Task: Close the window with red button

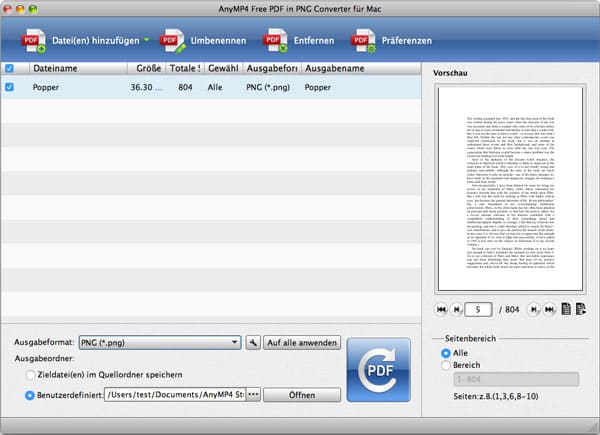Action: [7, 9]
